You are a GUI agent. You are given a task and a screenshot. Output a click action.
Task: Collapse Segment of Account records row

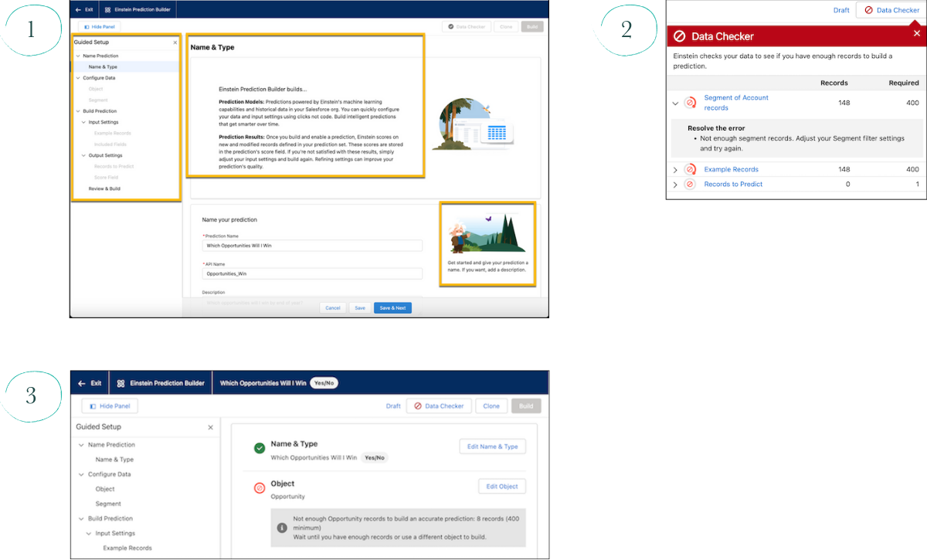coord(675,103)
